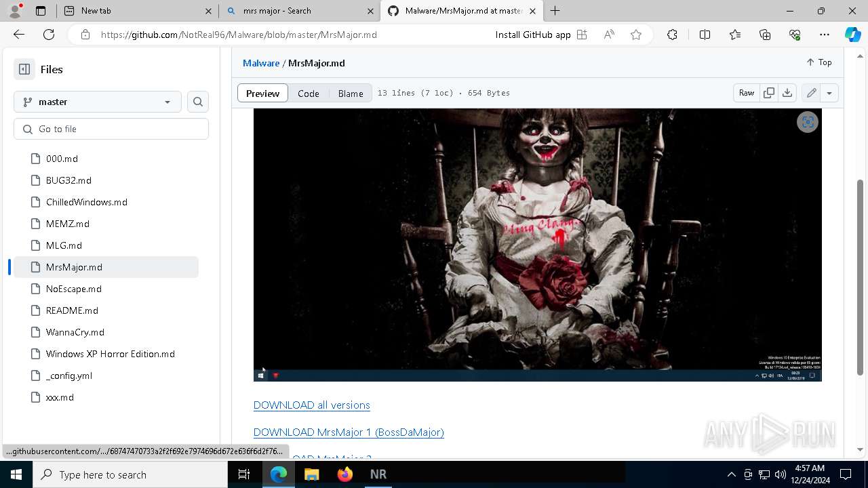Screen dimensions: 868x488
Task: Open MLG.md in file tree
Action: 64,245
